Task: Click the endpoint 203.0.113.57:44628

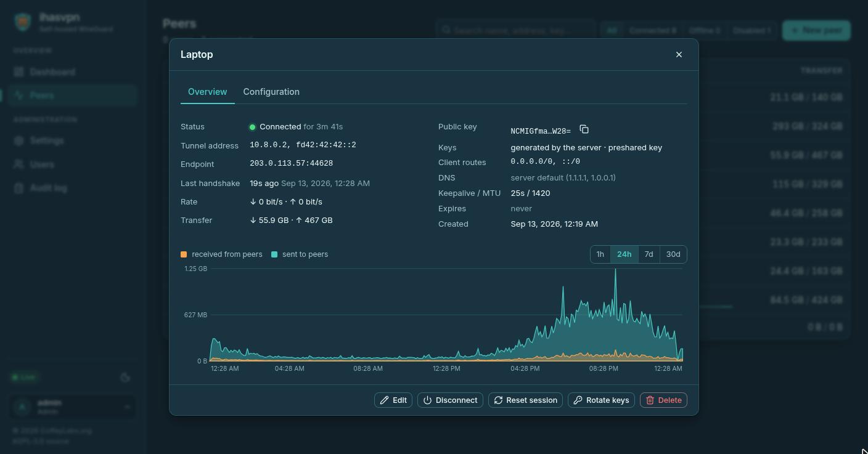Action: pyautogui.click(x=291, y=163)
